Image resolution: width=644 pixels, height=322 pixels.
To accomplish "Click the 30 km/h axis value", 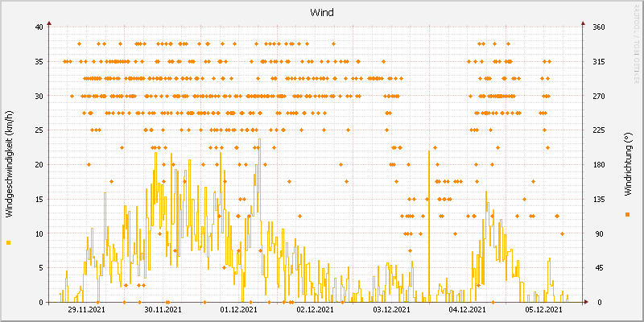I will [39, 96].
